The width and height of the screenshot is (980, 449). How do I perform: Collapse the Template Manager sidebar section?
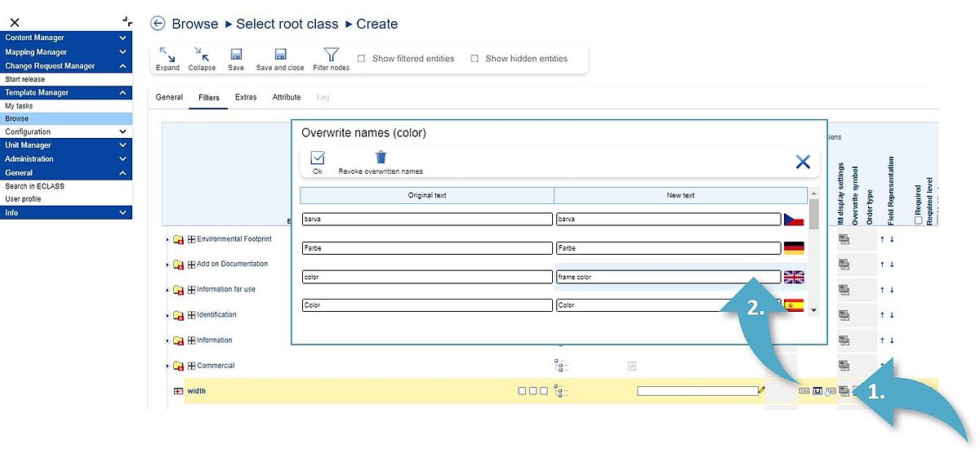[122, 93]
